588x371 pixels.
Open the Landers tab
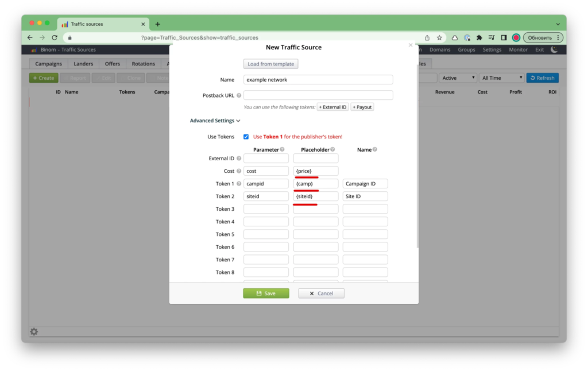point(83,64)
